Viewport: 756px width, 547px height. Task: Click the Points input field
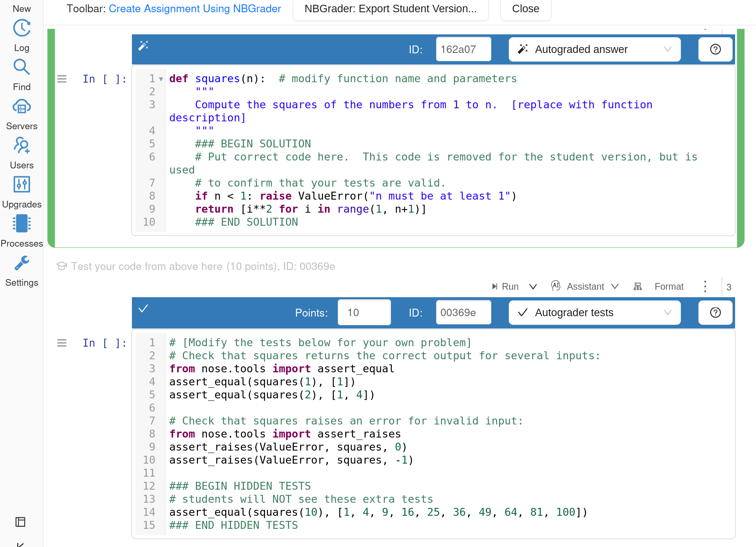pos(364,313)
